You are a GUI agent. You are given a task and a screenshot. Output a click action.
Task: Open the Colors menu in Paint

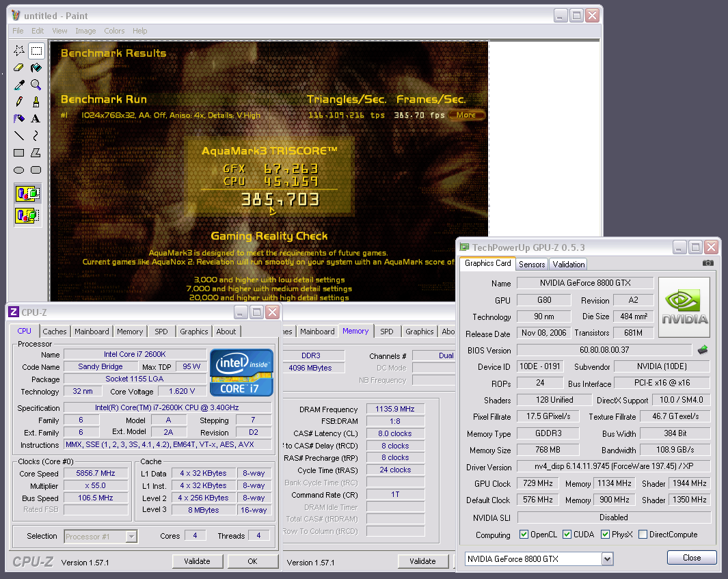click(x=114, y=31)
